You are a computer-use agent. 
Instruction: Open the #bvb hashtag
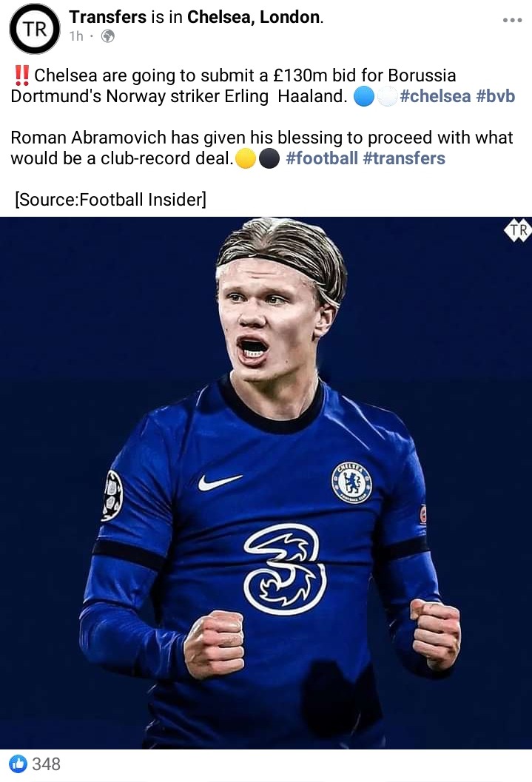496,95
